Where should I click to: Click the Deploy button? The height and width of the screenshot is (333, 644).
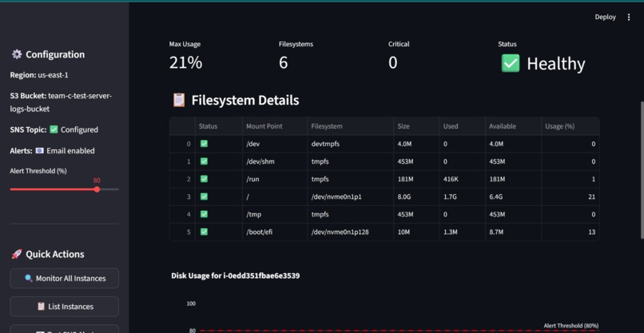coord(605,18)
